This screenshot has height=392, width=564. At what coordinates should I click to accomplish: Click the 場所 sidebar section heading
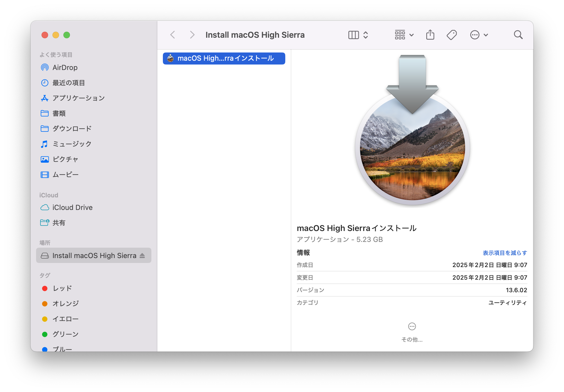click(45, 243)
